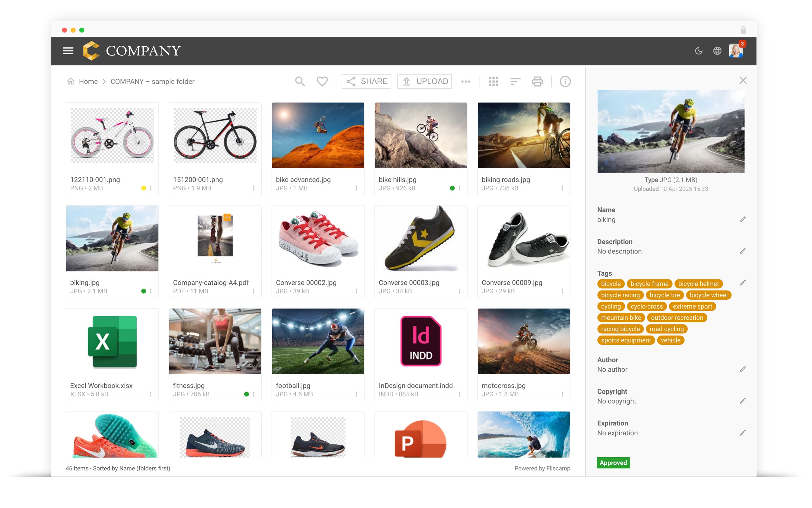The height and width of the screenshot is (508, 812).
Task: Click the 'vehicle' tag
Action: (671, 340)
